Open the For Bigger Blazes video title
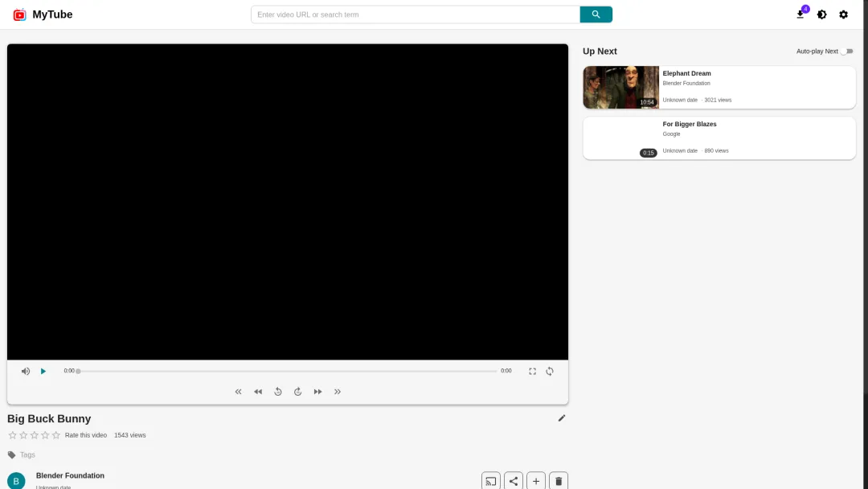 click(690, 124)
